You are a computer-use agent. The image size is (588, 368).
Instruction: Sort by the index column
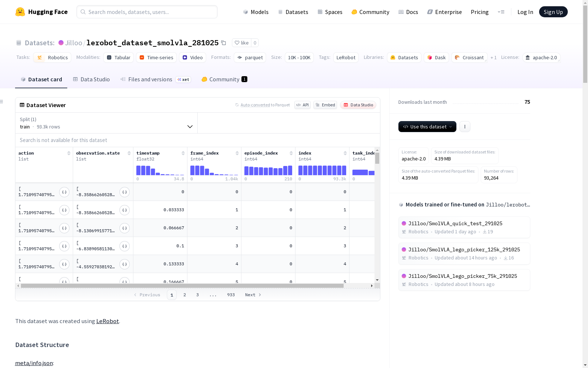(x=345, y=153)
